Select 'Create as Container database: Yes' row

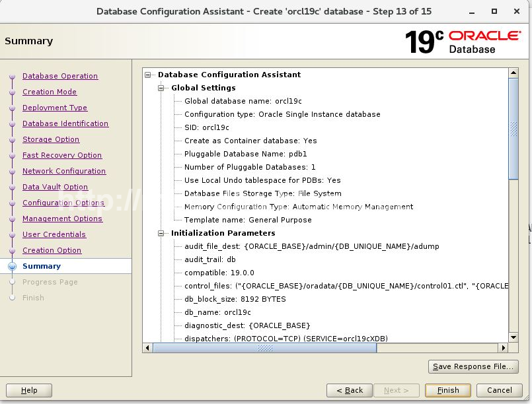[x=250, y=141]
